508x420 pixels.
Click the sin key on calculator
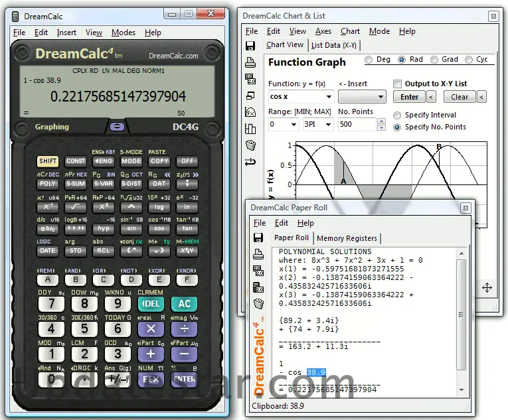click(x=131, y=229)
